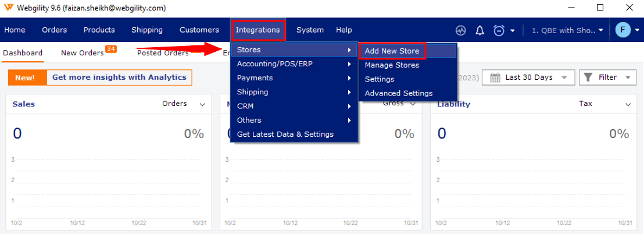Open the Customers menu
Image resolution: width=644 pixels, height=234 pixels.
point(199,30)
